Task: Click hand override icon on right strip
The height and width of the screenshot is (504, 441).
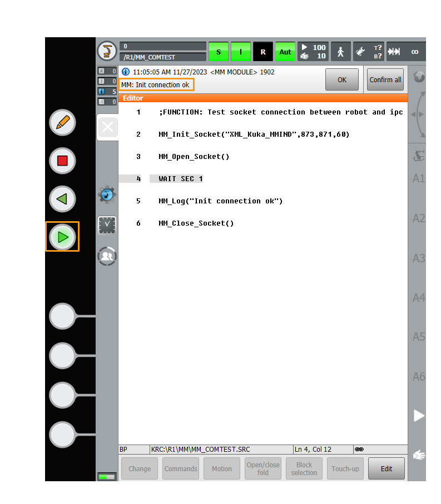Action: click(x=419, y=455)
